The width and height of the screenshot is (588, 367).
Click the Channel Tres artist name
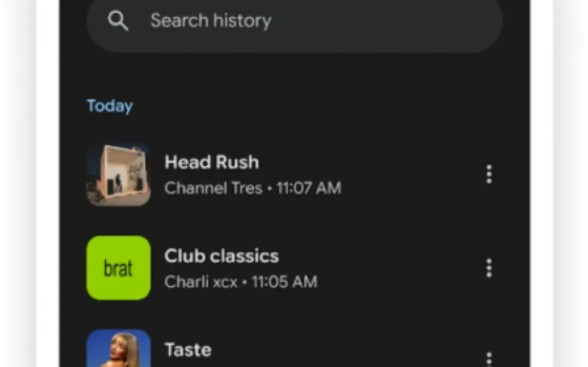tap(213, 188)
